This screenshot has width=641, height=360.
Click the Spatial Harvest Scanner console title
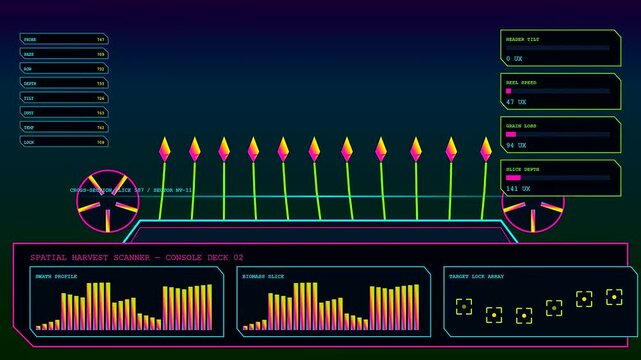(137, 257)
